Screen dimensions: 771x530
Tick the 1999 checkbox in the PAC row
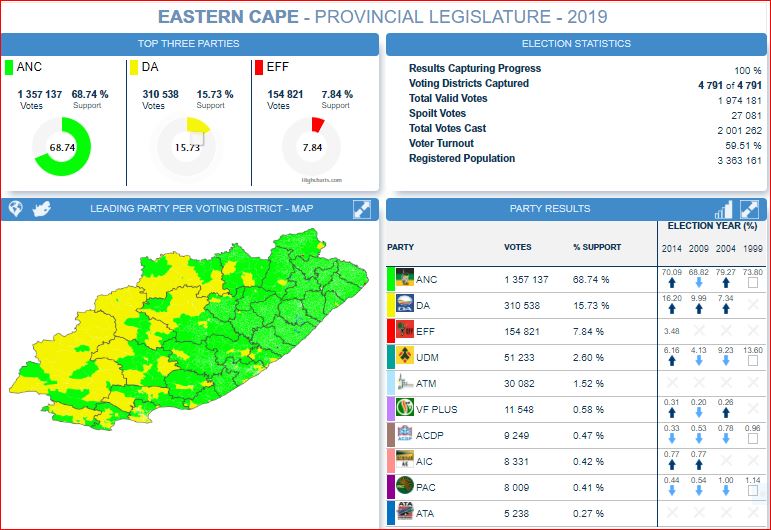point(752,492)
